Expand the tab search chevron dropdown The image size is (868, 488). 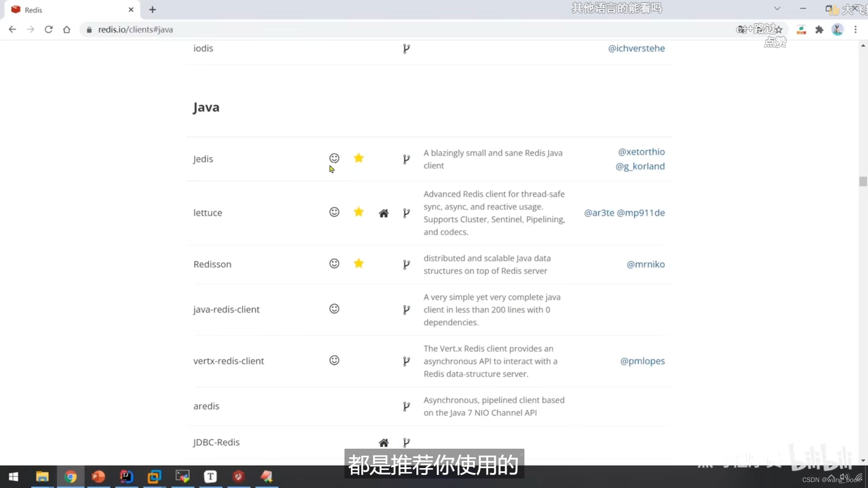point(777,9)
